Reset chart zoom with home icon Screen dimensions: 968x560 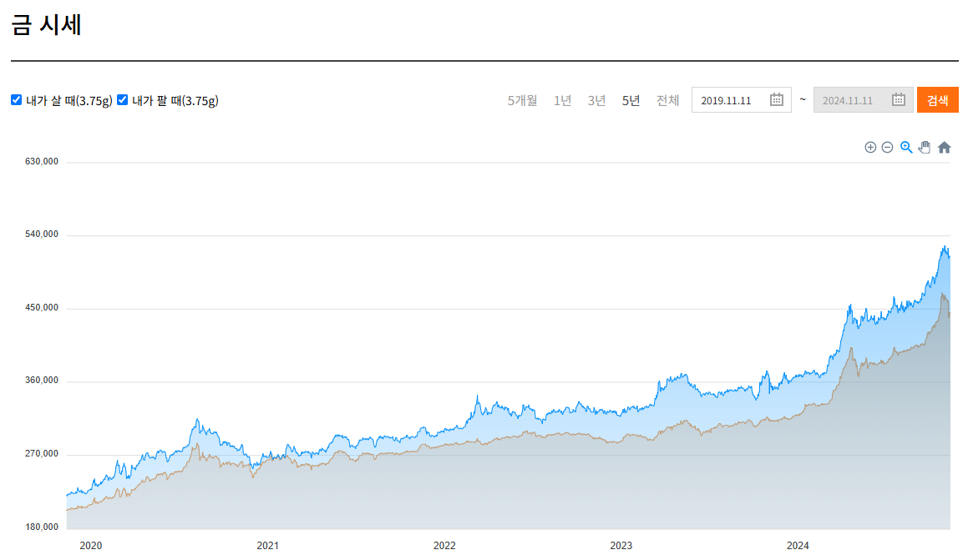(x=944, y=148)
